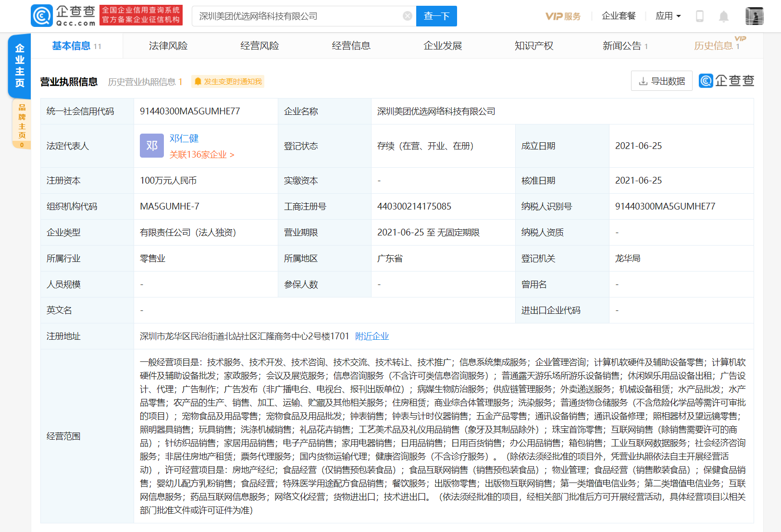Screen dimensions: 781x532
Task: Click the user profile avatar
Action: click(754, 16)
